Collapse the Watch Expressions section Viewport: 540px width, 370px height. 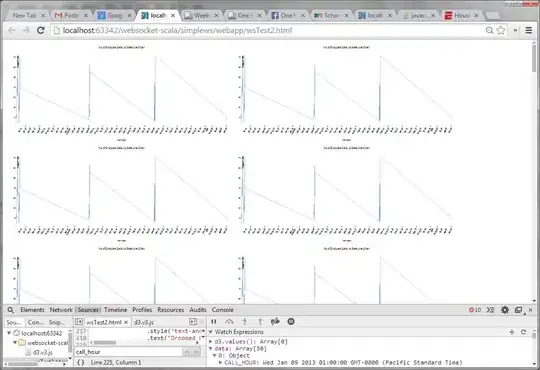(211, 332)
